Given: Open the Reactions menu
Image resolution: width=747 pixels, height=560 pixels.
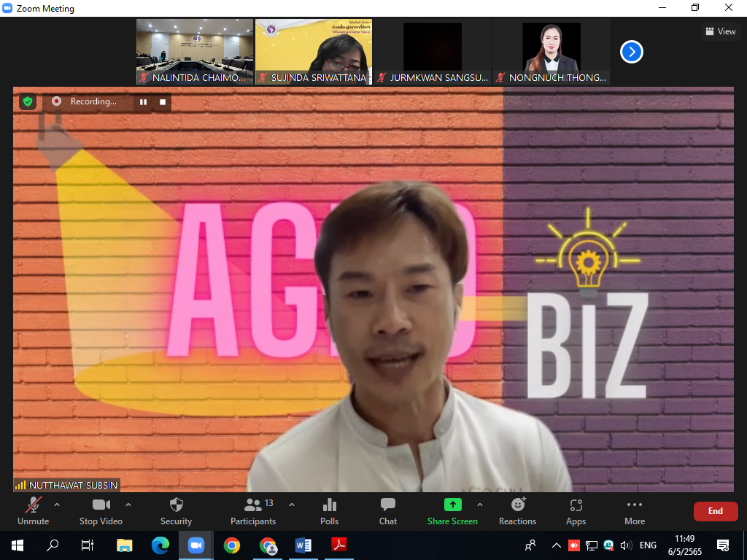Looking at the screenshot, I should 517,511.
